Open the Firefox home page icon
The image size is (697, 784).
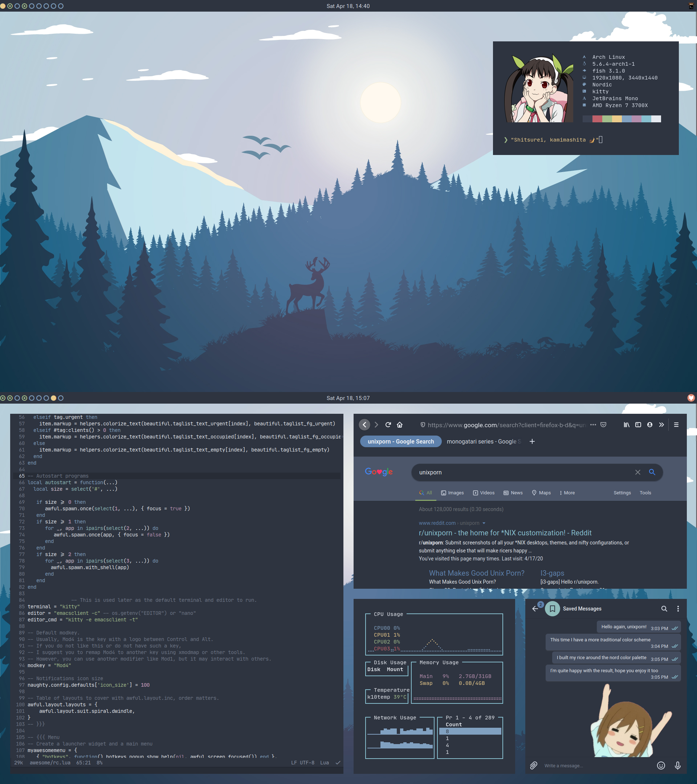(x=400, y=425)
